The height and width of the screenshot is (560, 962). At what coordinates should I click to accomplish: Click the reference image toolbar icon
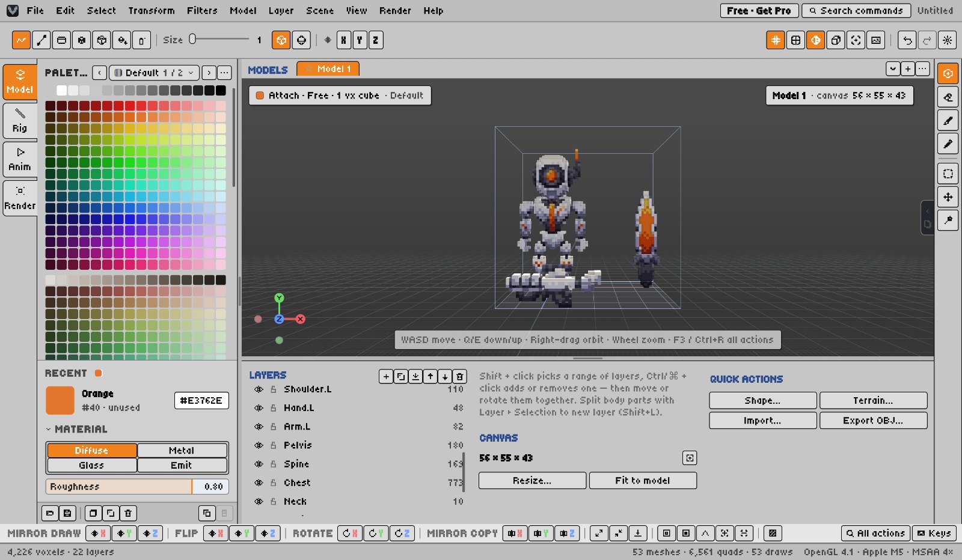click(876, 40)
